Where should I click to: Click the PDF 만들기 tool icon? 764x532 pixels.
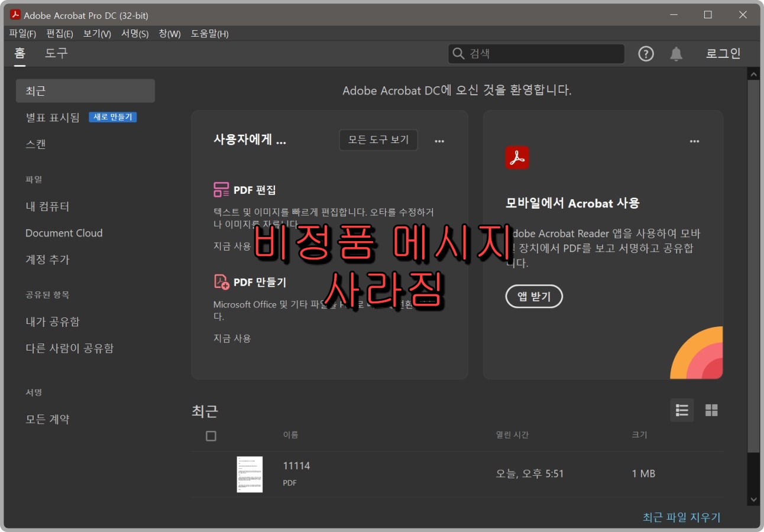coord(221,282)
